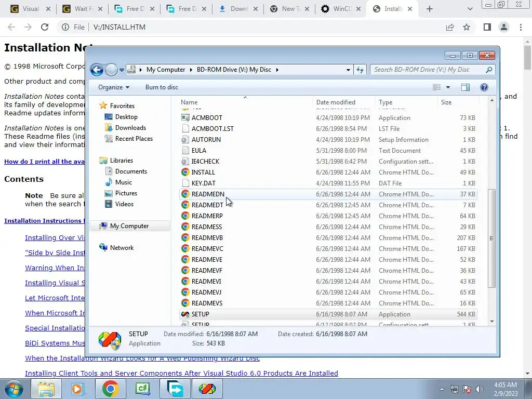Open Installing Client Tools and Server Components link
The width and height of the screenshot is (532, 399).
[181, 373]
